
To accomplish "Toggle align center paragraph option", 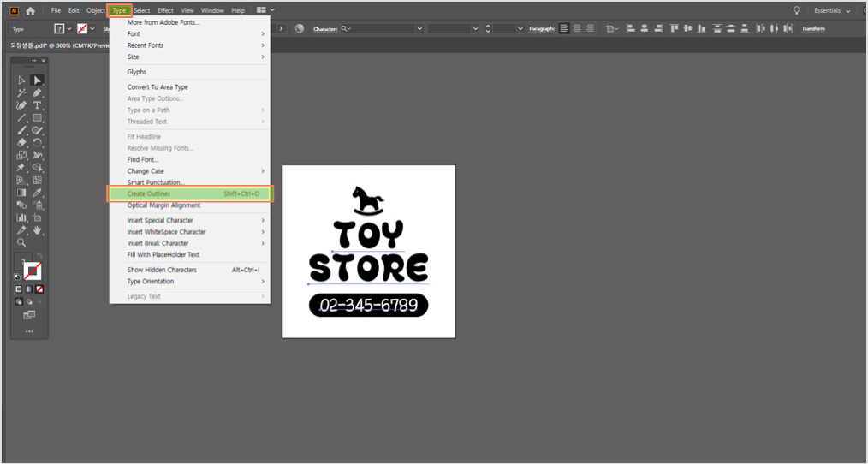I will click(577, 29).
